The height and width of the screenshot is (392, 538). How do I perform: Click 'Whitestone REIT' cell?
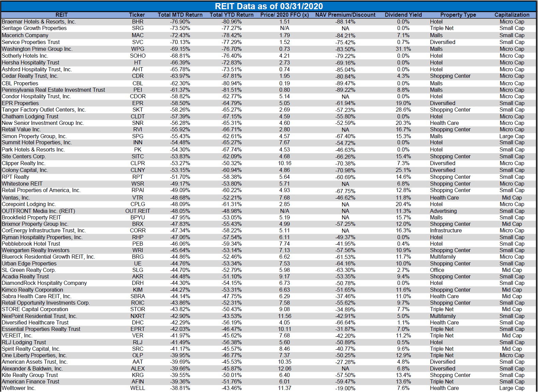tap(22, 184)
